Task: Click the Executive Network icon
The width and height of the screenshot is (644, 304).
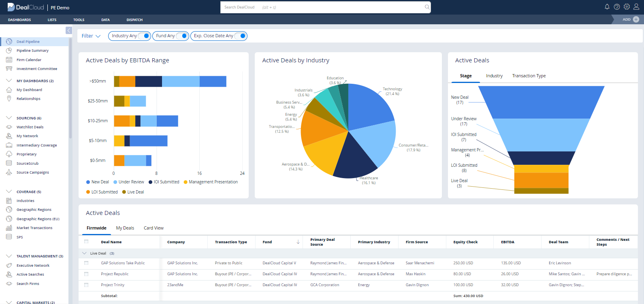Action: (9, 266)
